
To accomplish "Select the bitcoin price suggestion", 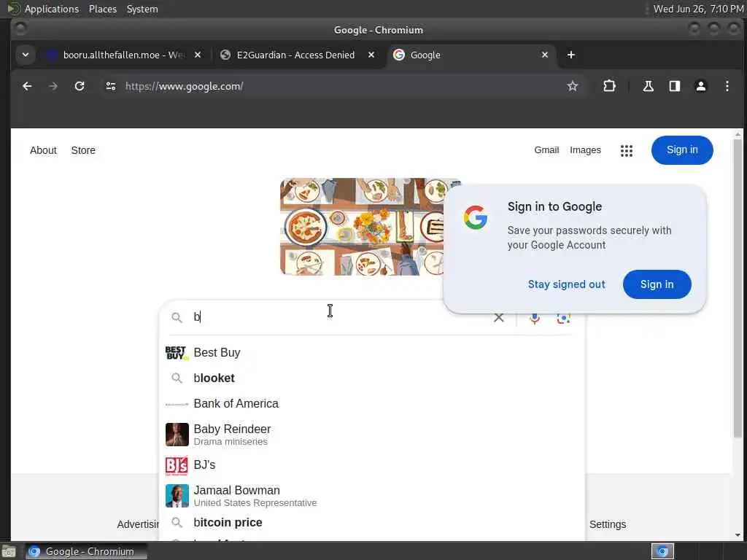I will (x=371, y=523).
